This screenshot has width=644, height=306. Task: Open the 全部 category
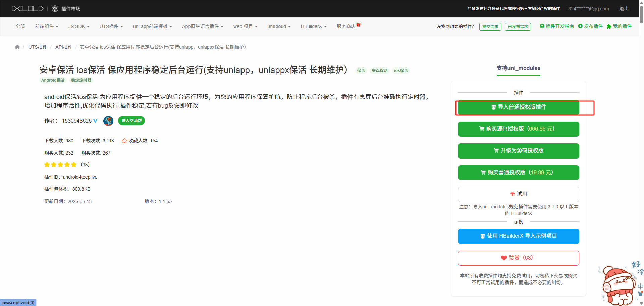tap(20, 26)
